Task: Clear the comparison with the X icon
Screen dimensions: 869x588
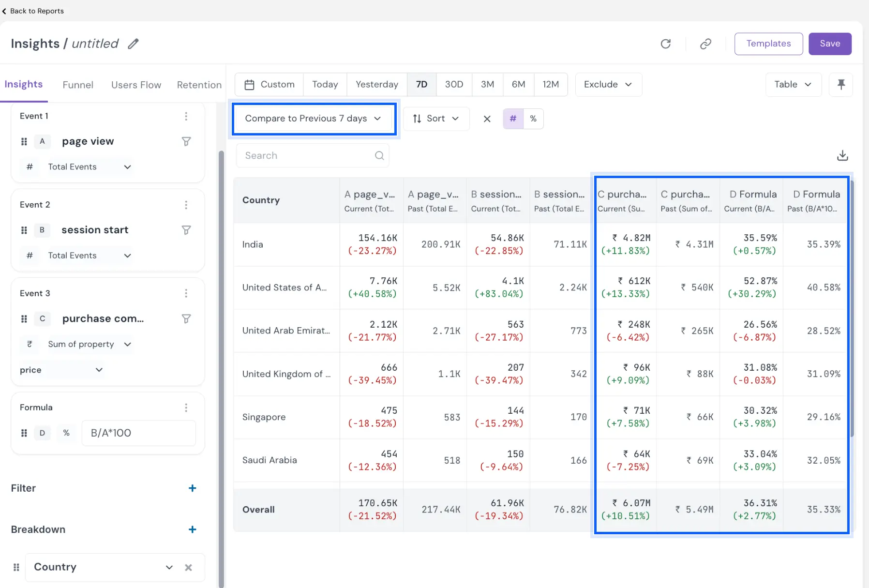Action: tap(487, 119)
